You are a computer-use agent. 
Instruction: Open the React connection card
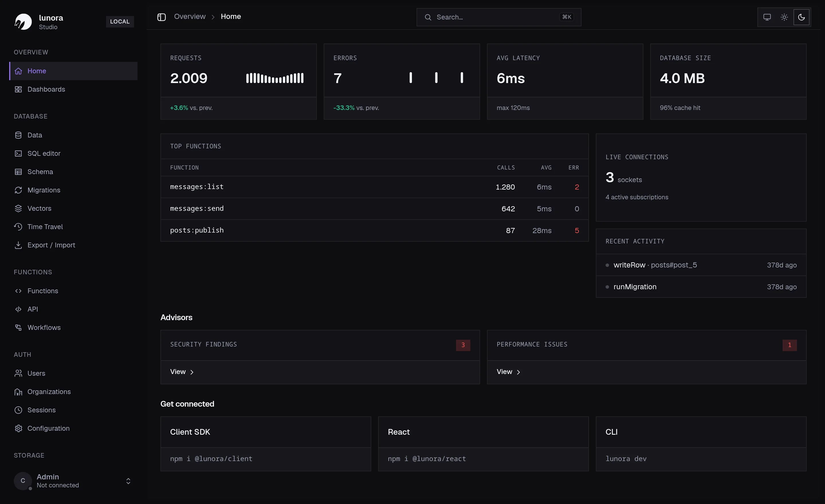pyautogui.click(x=483, y=444)
